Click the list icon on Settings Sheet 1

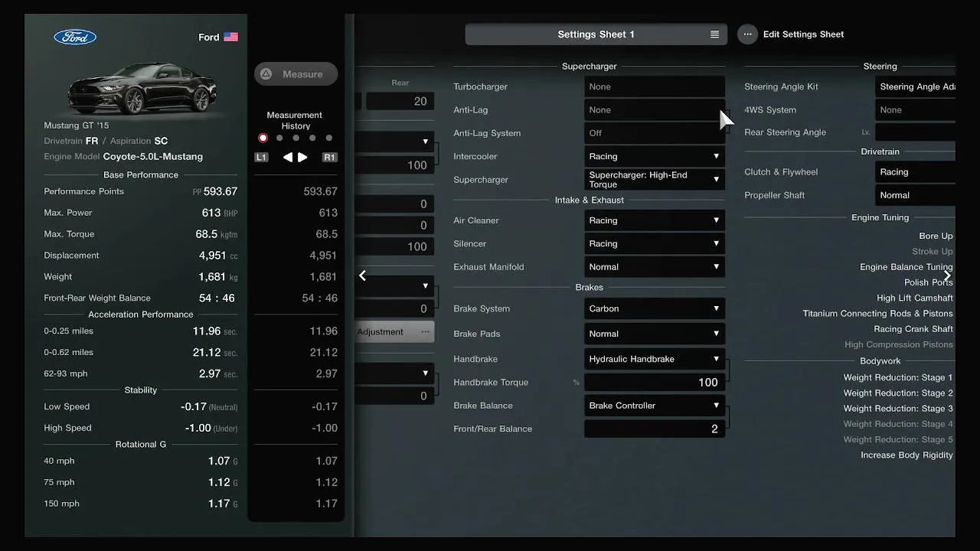click(x=714, y=34)
